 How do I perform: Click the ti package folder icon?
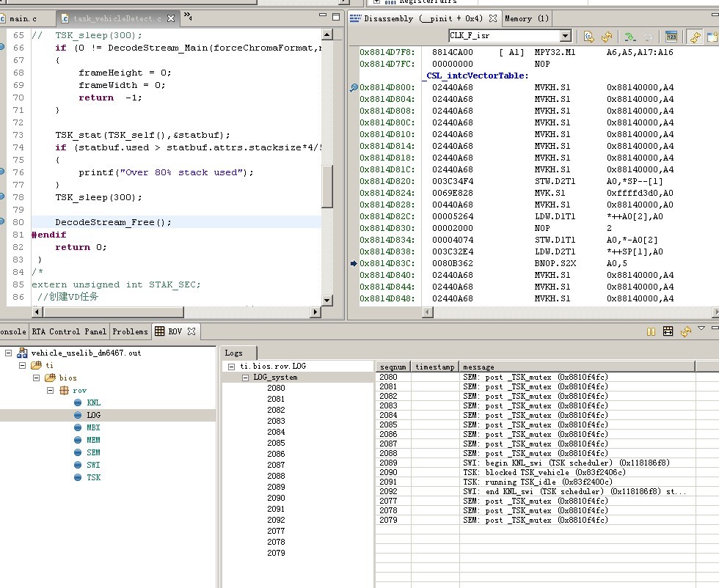tap(36, 365)
